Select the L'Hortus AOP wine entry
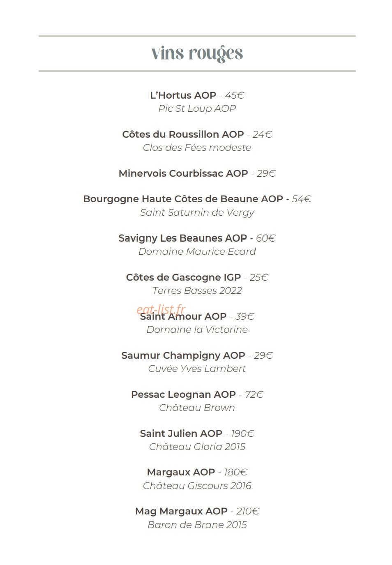This screenshot has width=392, height=565. pos(197,95)
